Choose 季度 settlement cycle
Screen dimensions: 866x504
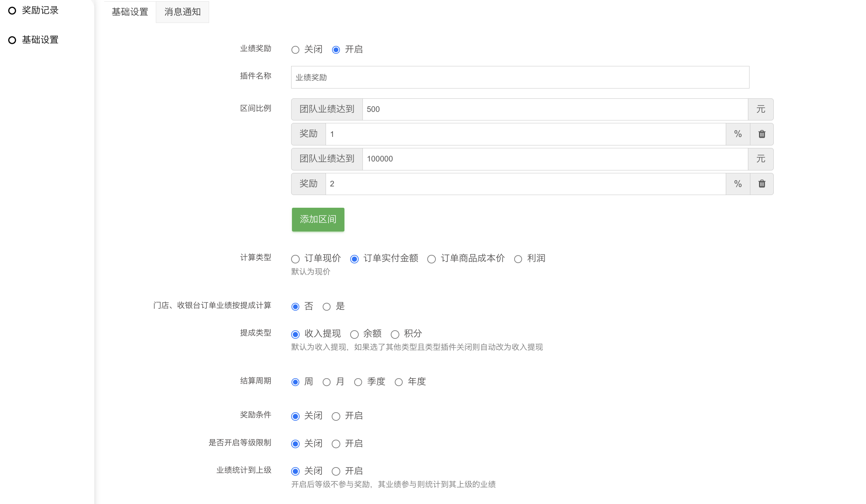coord(358,382)
